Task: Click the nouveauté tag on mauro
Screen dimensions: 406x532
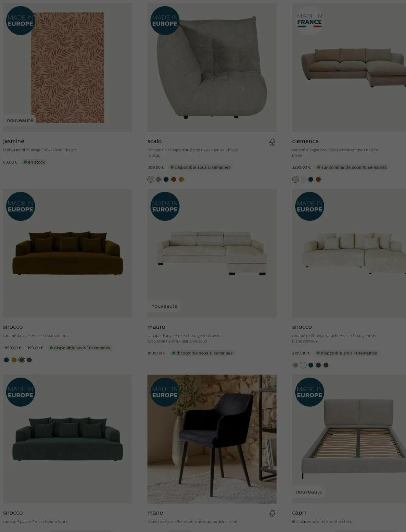Action: [164, 306]
